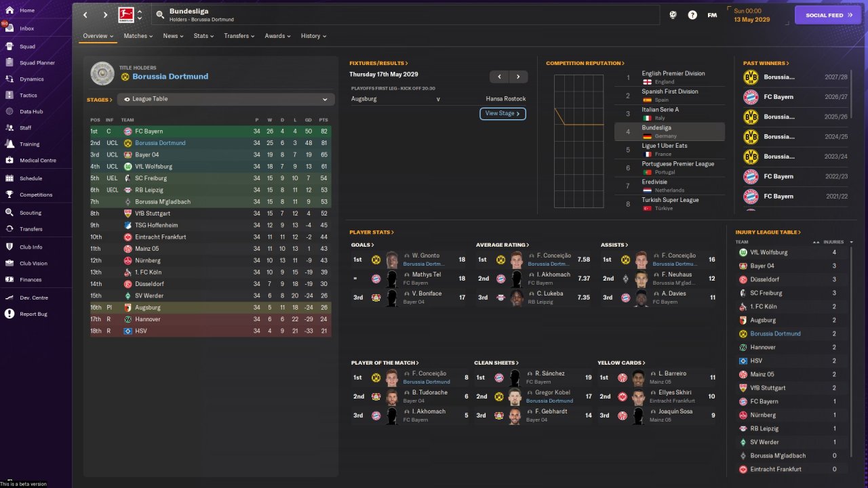Switch competition using the chevrons beside the logo
The height and width of the screenshot is (488, 868).
point(140,15)
